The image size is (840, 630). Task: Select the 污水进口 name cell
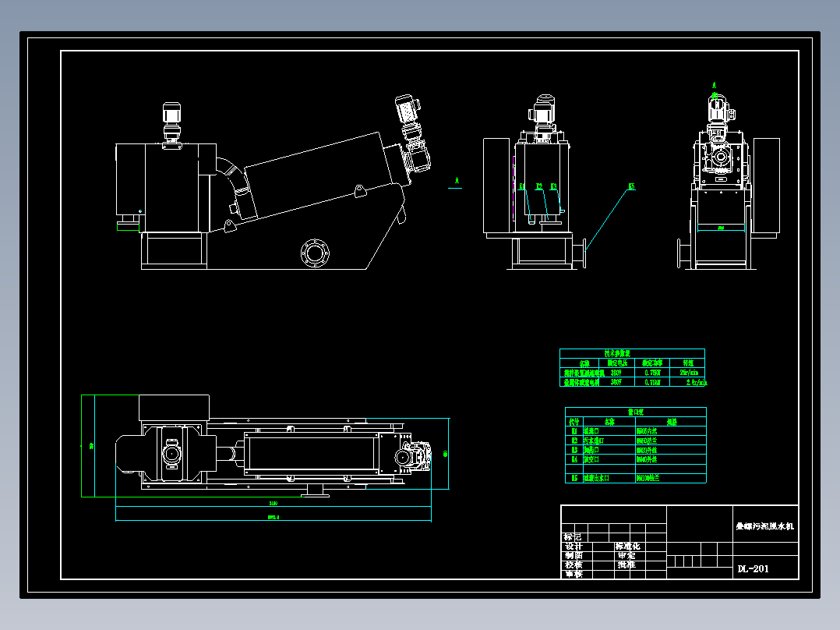point(594,441)
